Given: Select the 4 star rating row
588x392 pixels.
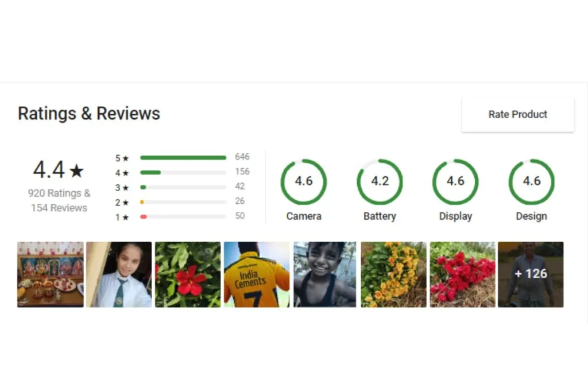Looking at the screenshot, I should [x=182, y=172].
